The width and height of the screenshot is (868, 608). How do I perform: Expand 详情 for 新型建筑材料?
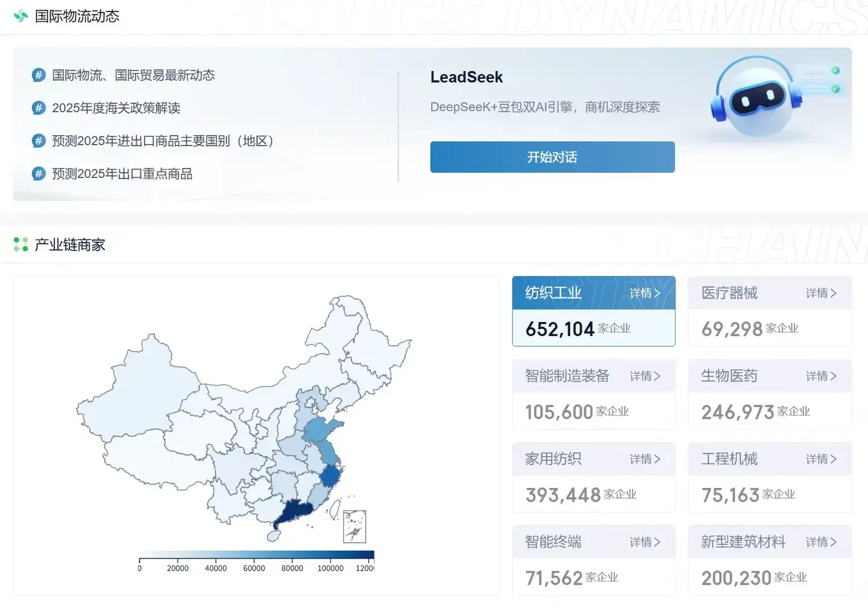point(821,542)
